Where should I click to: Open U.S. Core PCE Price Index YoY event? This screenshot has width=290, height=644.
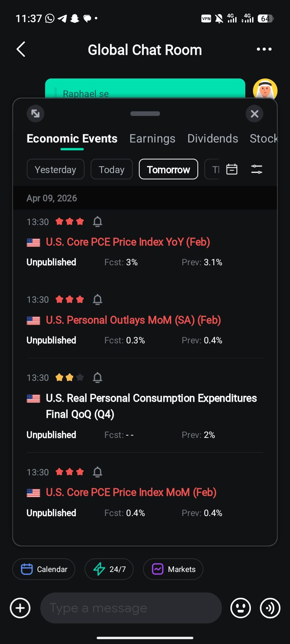coord(128,242)
